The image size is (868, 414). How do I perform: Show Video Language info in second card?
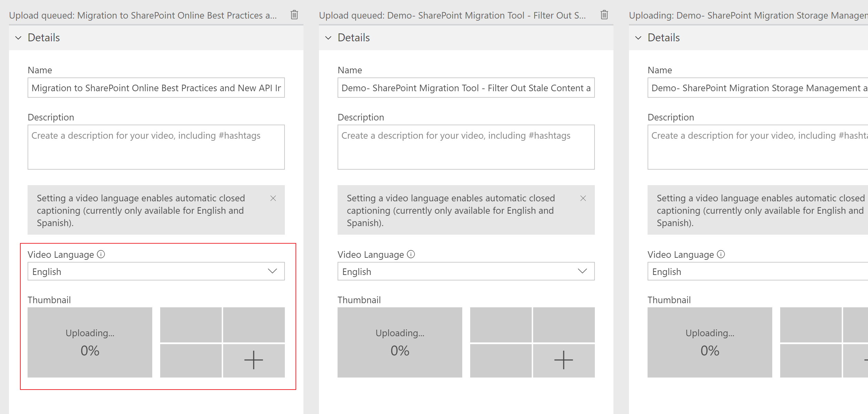click(x=411, y=254)
